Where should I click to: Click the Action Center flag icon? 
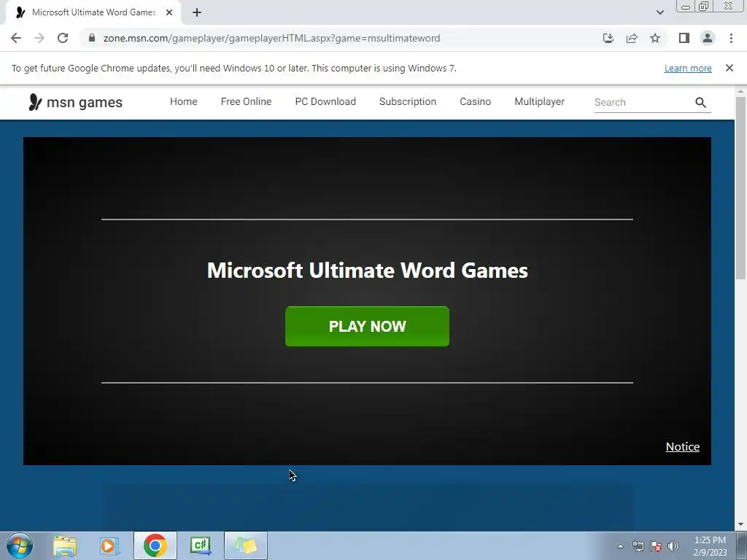[x=656, y=546]
